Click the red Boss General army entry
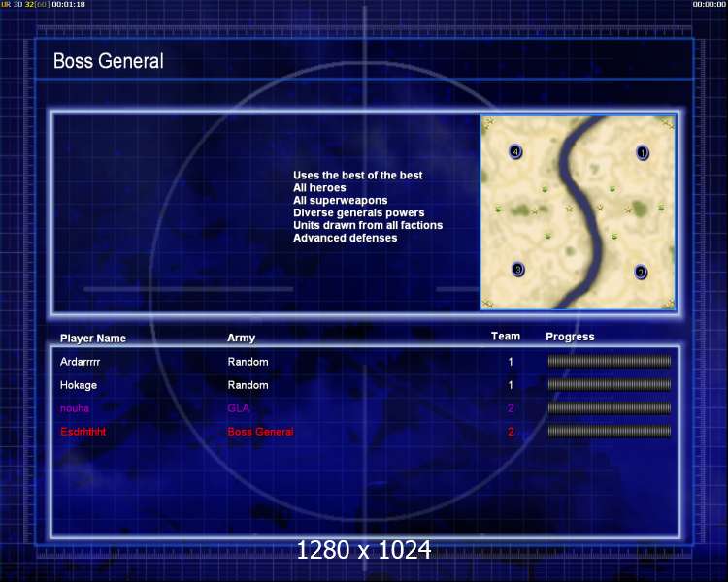The width and height of the screenshot is (728, 582). [x=260, y=432]
